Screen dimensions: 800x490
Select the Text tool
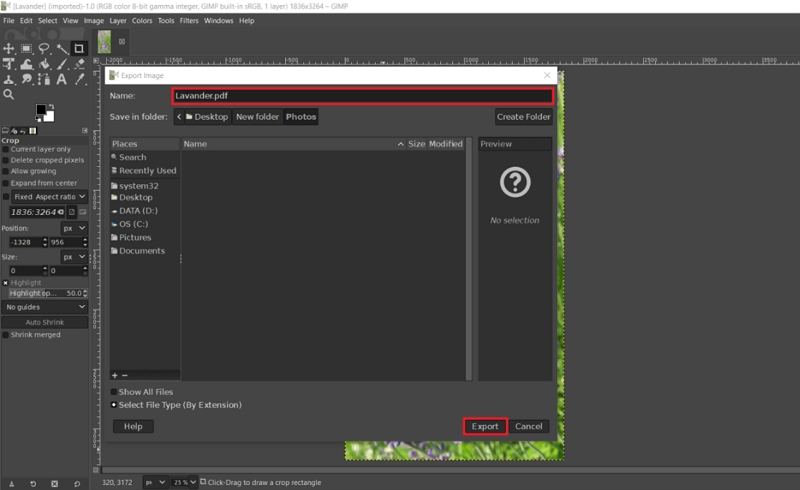click(62, 80)
